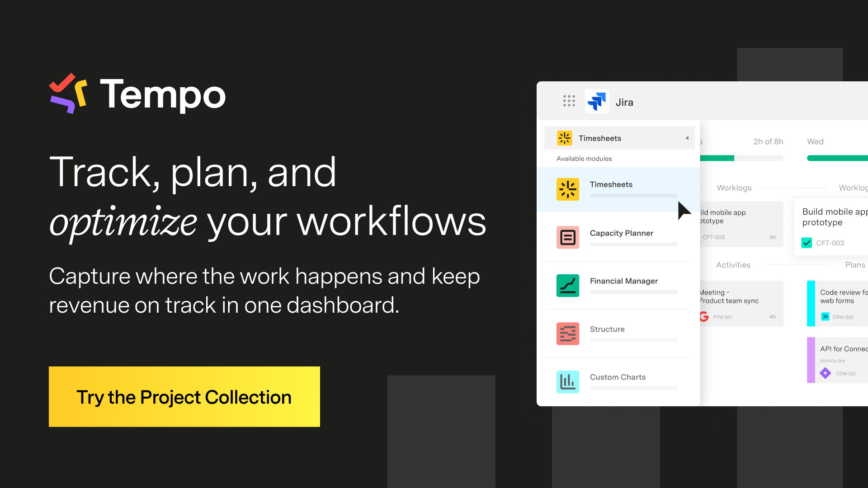Click the Plans section label
Screen dimensions: 868x488
(x=855, y=265)
